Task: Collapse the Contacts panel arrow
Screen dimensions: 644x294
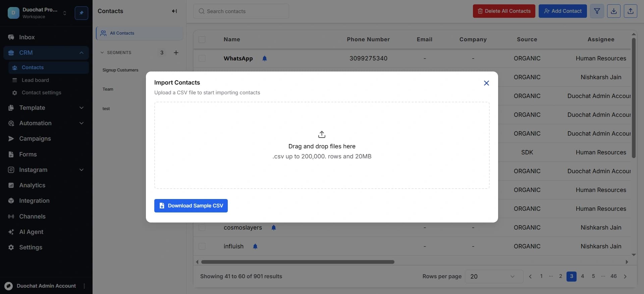Action: 174,11
